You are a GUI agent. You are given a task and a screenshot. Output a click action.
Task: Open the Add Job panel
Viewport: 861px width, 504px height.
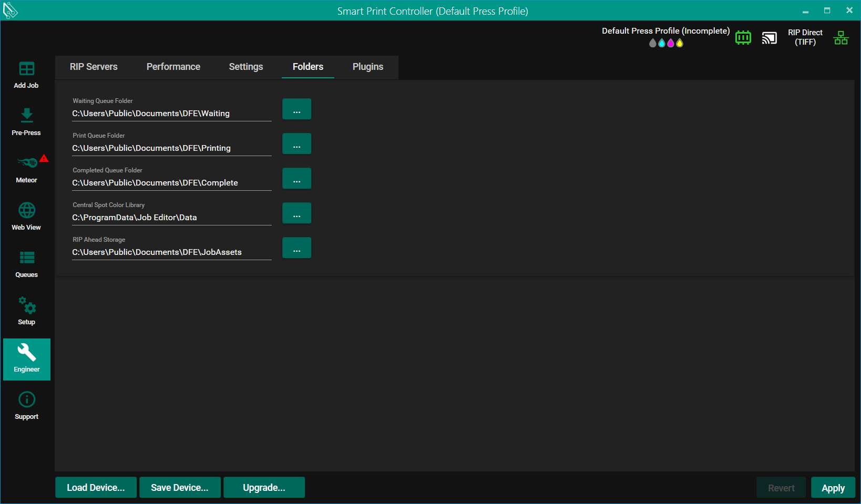pos(26,75)
